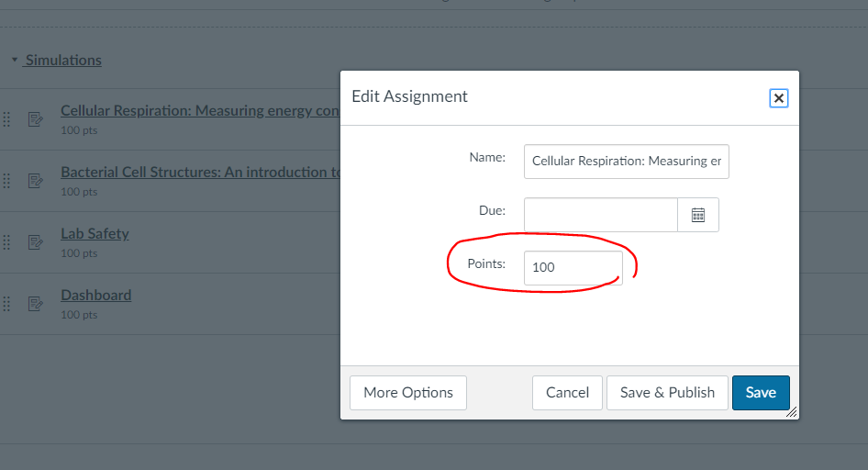The image size is (868, 470).
Task: Collapse the Simulations group arrow
Action: tap(15, 60)
